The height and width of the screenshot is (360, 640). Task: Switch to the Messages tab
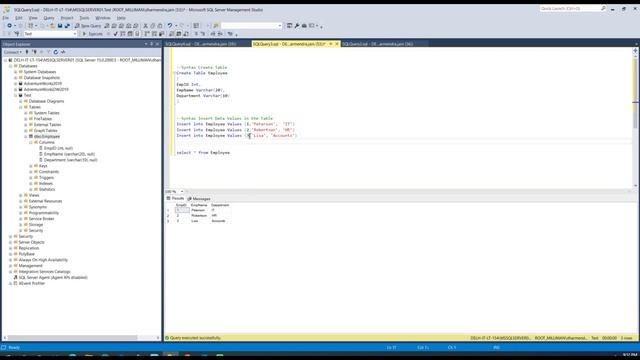pos(199,198)
